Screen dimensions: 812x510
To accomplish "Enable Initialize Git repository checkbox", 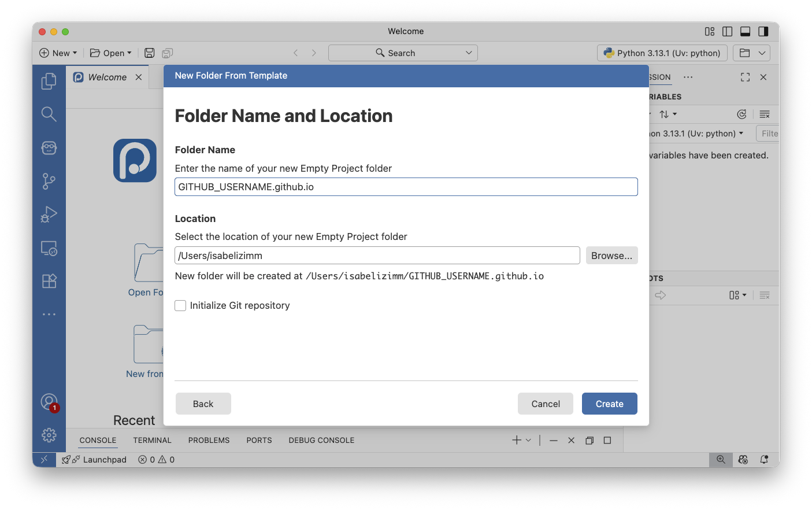I will tap(181, 306).
